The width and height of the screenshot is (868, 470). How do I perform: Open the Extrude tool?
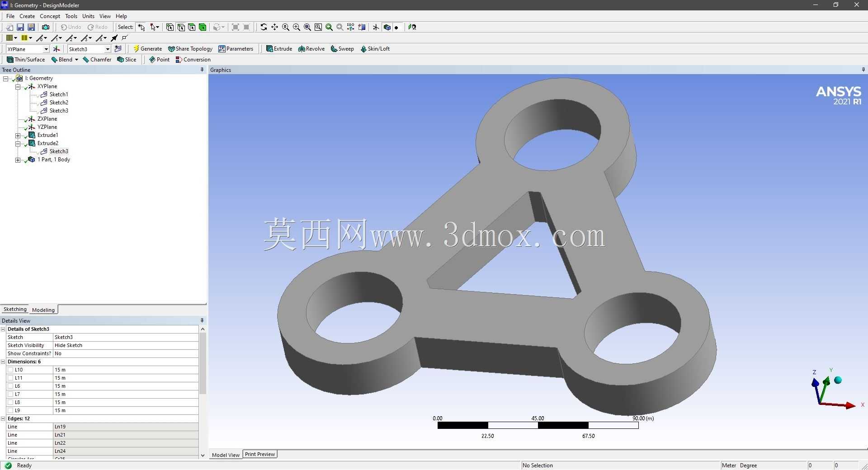(x=279, y=49)
